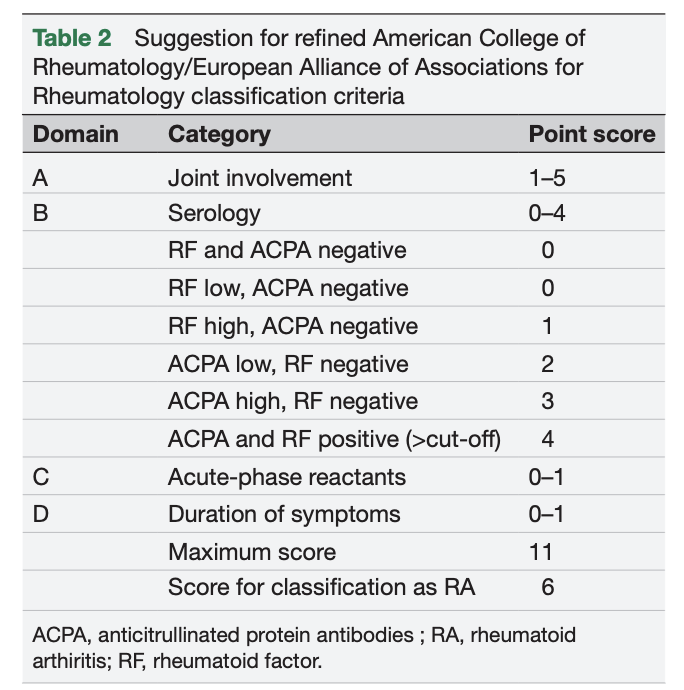Select the "Joint involvement" category cell
Screen dimensions: 684x690
(x=260, y=178)
